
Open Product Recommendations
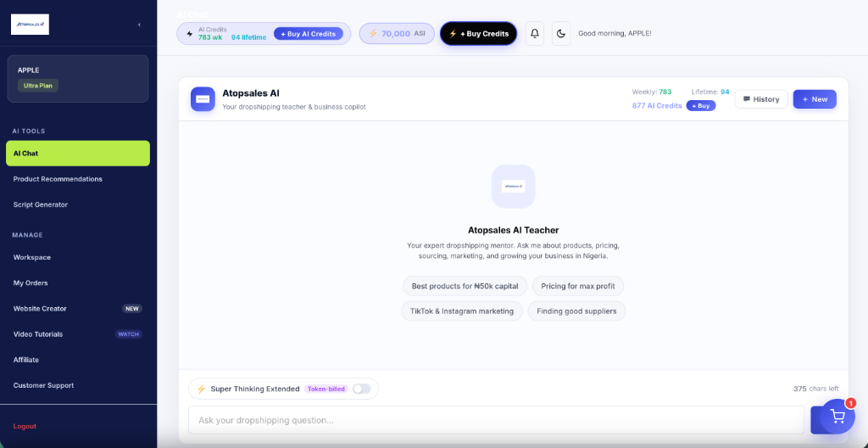(x=78, y=179)
